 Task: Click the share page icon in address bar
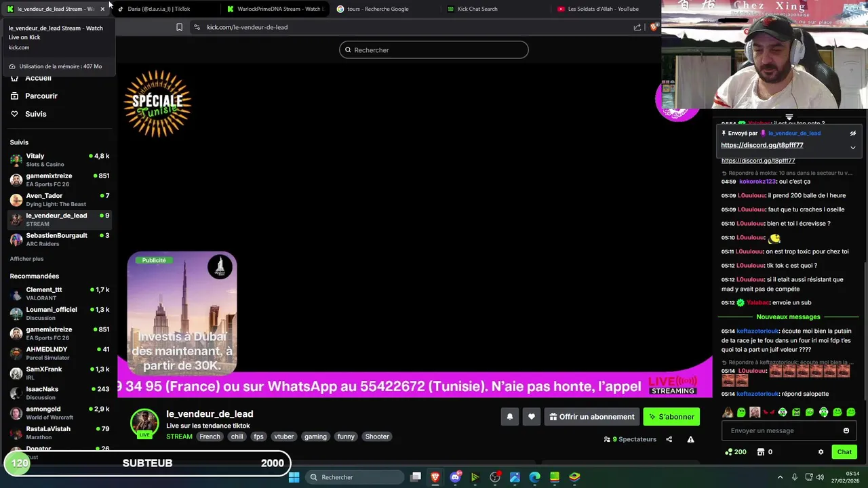coord(637,27)
